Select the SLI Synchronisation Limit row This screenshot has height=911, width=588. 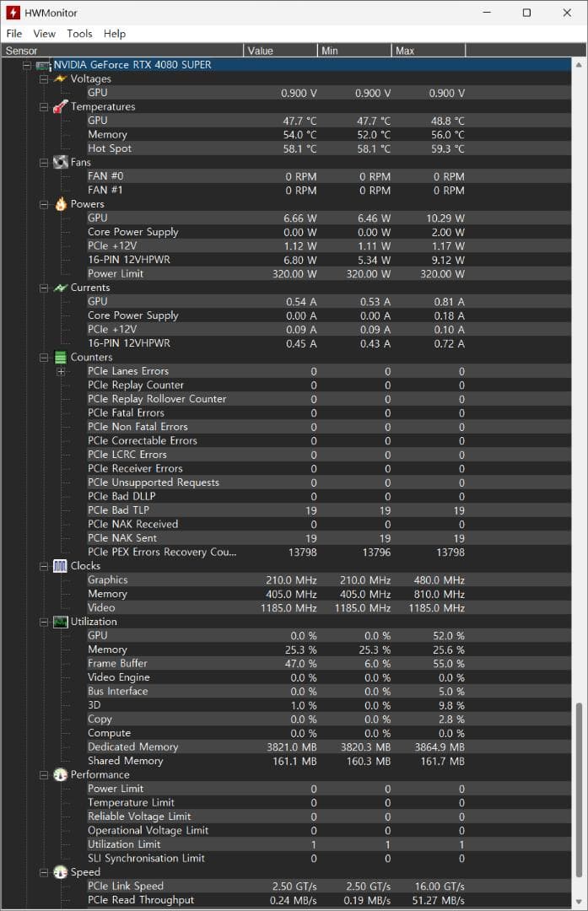pos(328,858)
